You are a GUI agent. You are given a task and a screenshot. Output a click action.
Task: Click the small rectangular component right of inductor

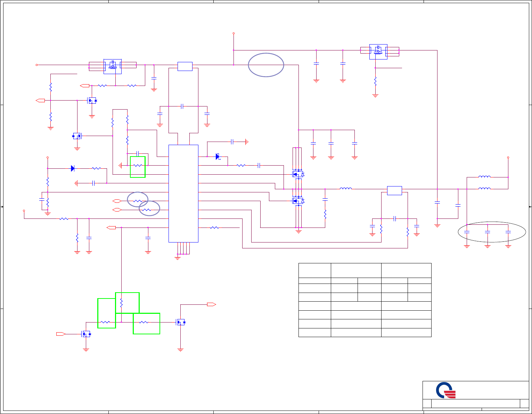394,191
